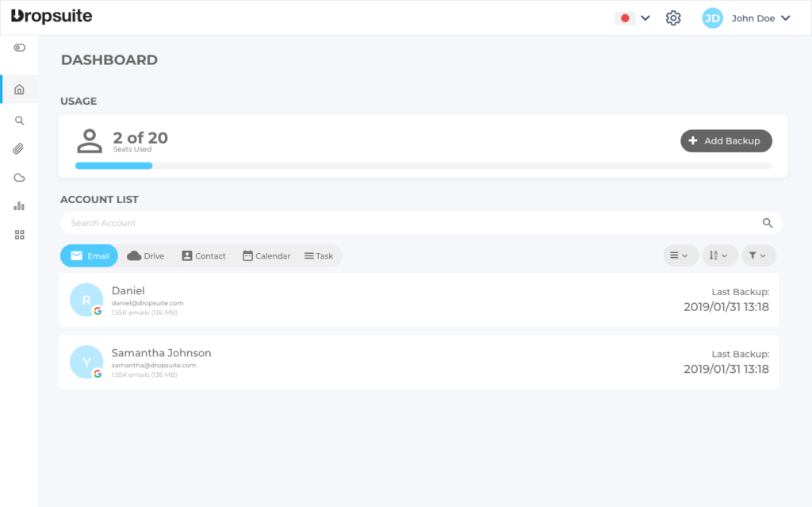Click the cloud storage icon in the sidebar
812x507 pixels.
click(x=18, y=177)
